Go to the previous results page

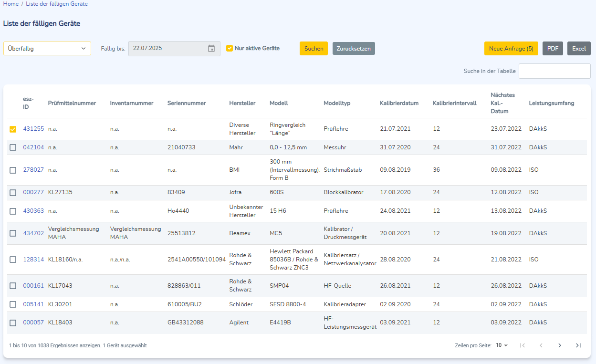(x=541, y=345)
